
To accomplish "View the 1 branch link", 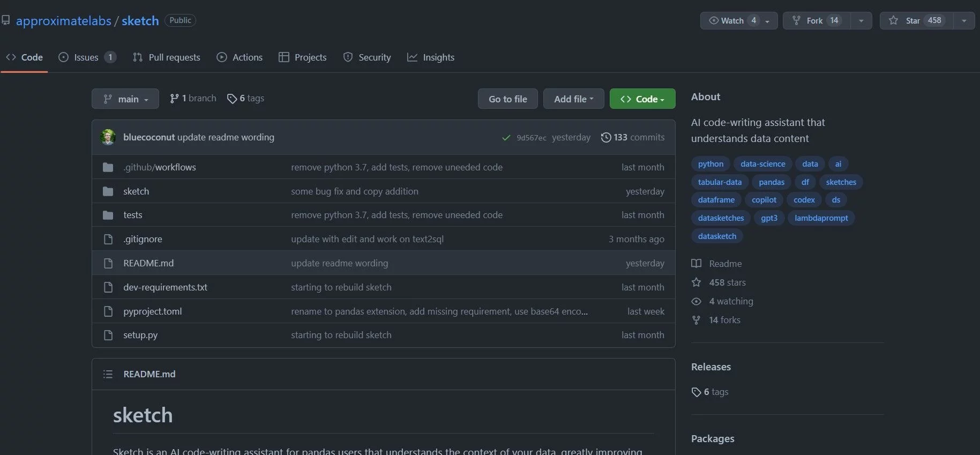I will (193, 98).
